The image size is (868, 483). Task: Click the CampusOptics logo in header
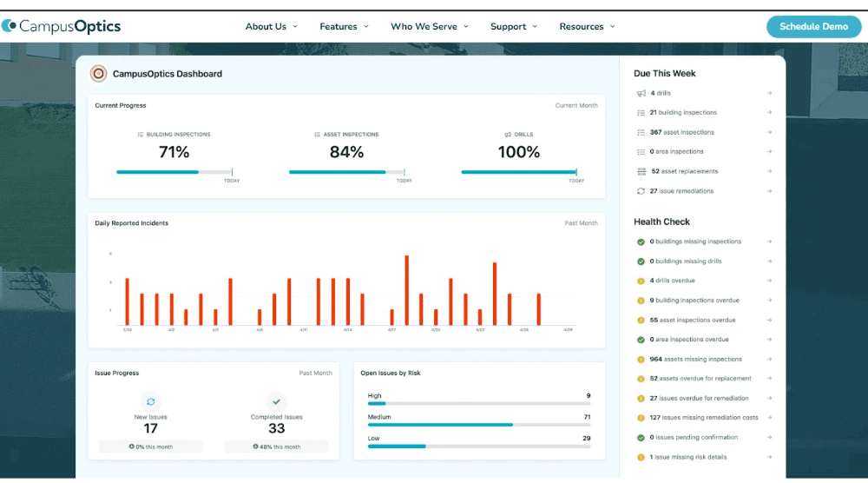pos(61,26)
